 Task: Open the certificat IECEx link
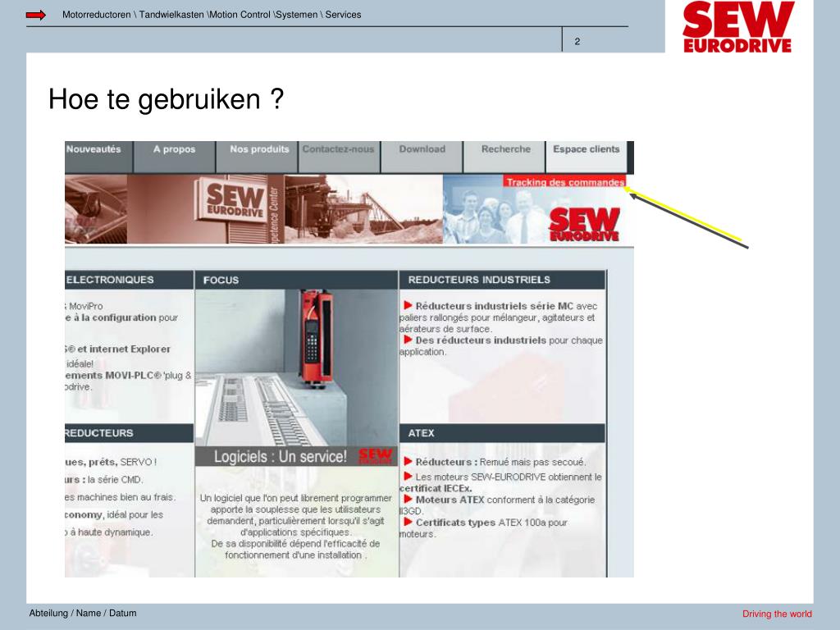436,489
